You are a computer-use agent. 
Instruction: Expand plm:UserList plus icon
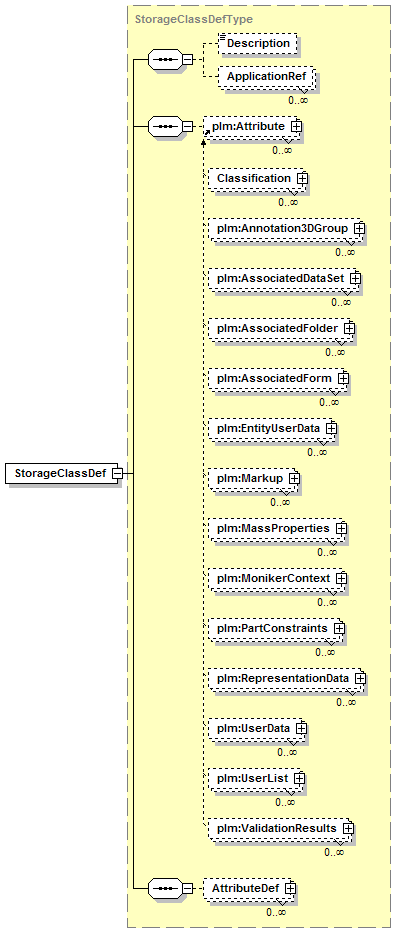click(299, 778)
